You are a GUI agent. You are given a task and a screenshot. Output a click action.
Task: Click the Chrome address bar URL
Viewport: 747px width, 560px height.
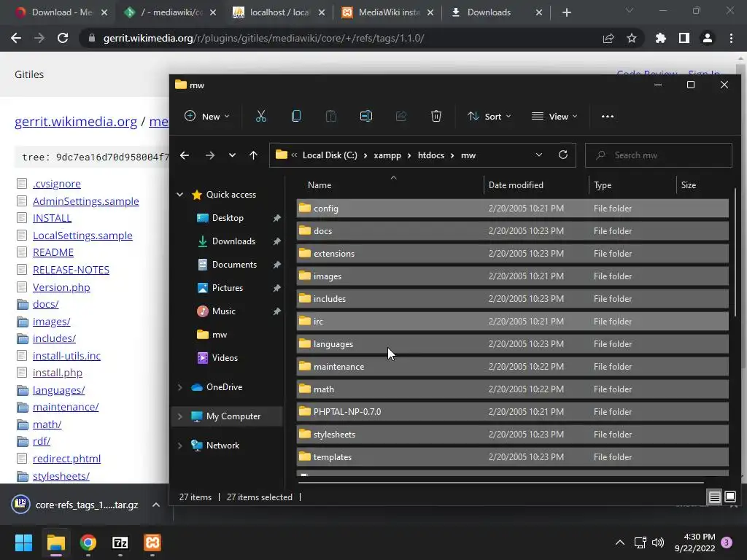[263, 38]
